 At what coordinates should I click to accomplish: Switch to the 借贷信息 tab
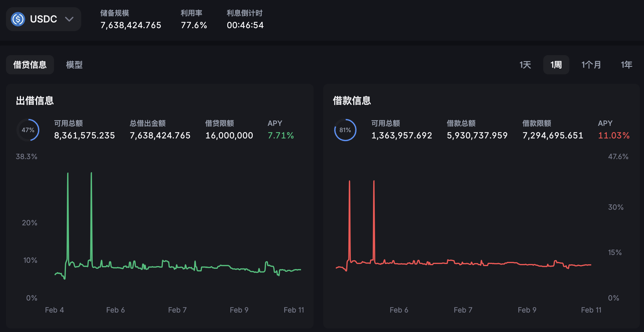point(30,65)
